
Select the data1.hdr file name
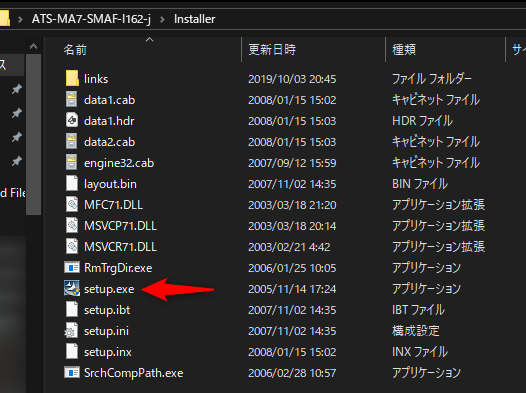pos(109,121)
